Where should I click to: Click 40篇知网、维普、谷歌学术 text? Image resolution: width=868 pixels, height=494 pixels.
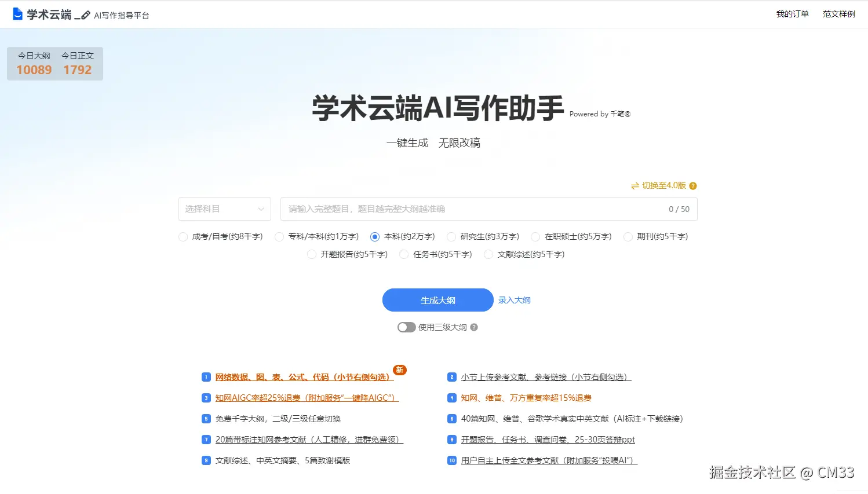click(572, 419)
